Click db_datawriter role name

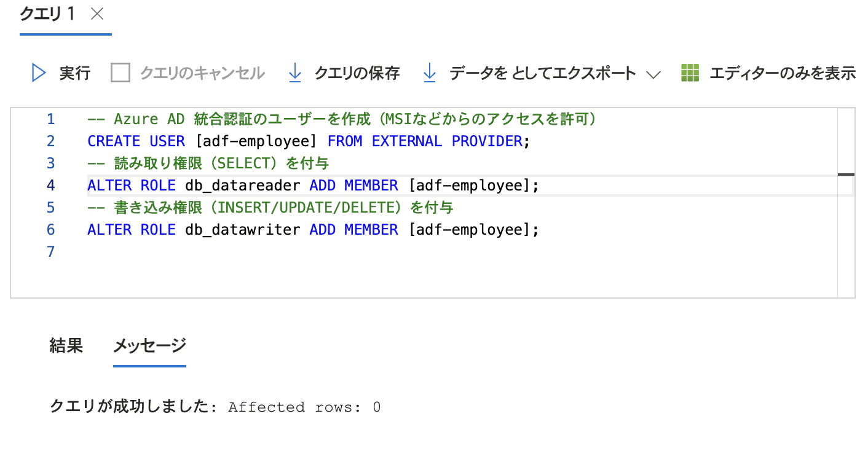tap(243, 230)
